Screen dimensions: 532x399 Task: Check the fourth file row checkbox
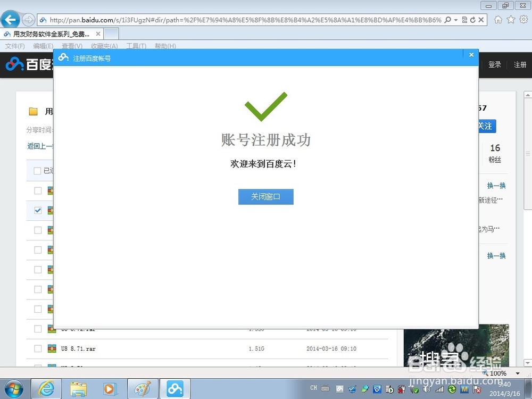click(x=38, y=250)
